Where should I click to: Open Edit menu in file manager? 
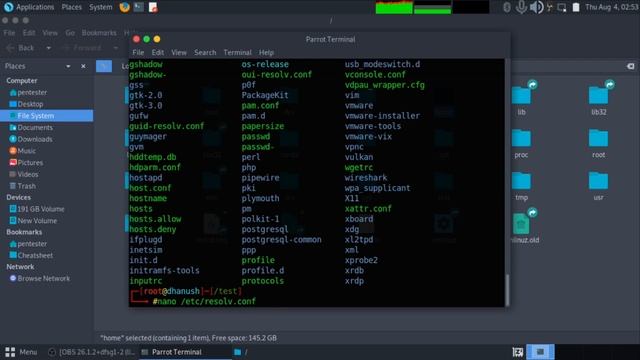click(x=29, y=33)
